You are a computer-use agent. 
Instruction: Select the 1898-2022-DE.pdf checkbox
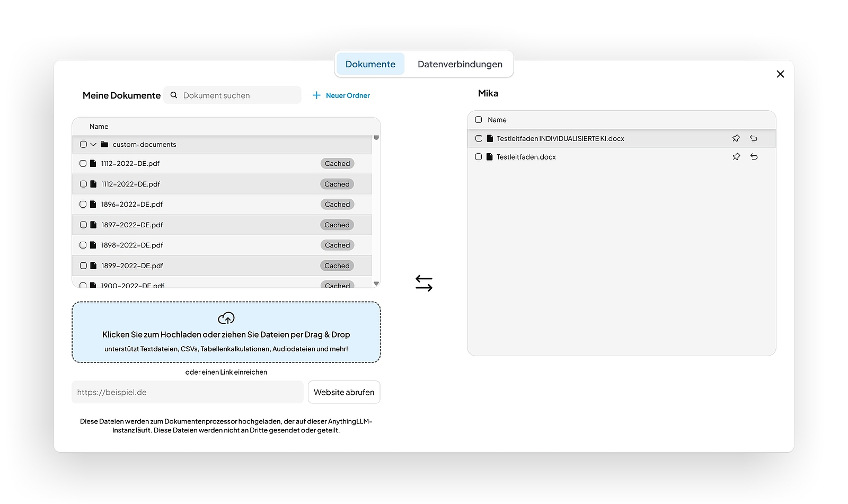point(83,245)
